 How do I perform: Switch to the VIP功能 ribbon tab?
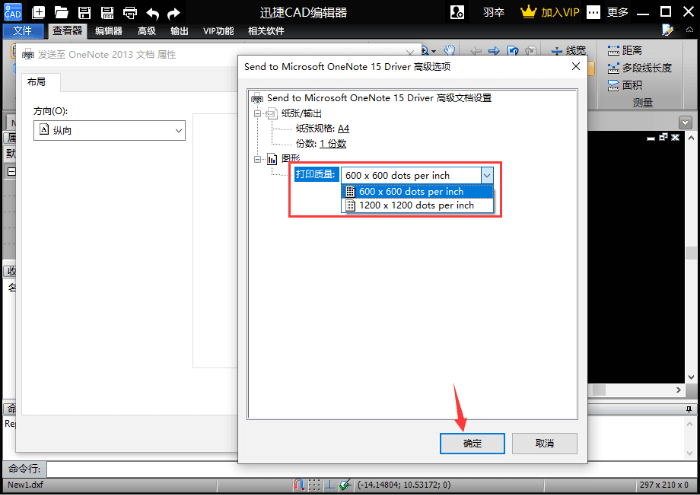pos(218,31)
